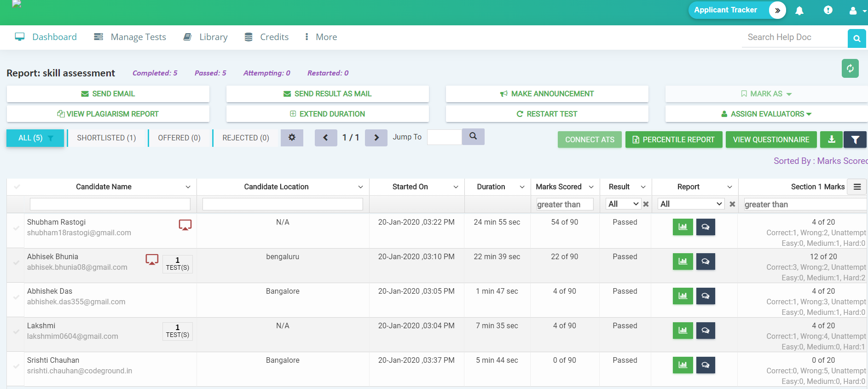This screenshot has height=389, width=868.
Task: Open the Report filter All dropdown
Action: click(x=691, y=204)
